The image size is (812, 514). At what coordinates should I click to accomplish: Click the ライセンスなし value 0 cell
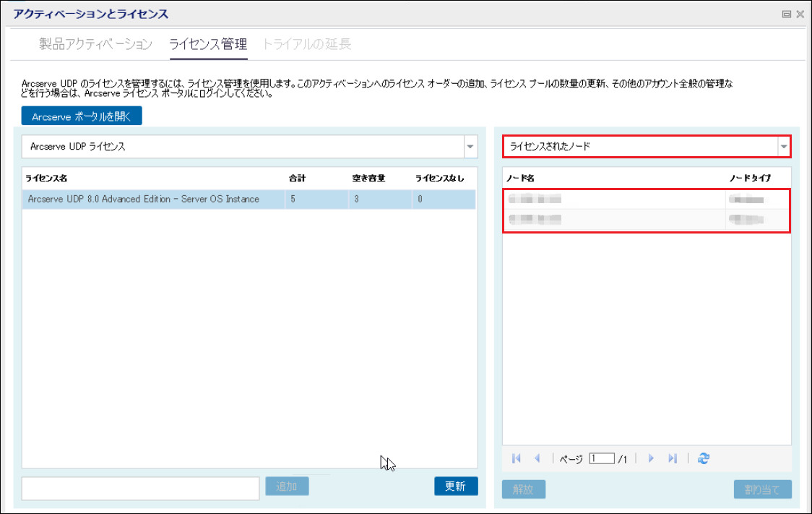pyautogui.click(x=444, y=199)
